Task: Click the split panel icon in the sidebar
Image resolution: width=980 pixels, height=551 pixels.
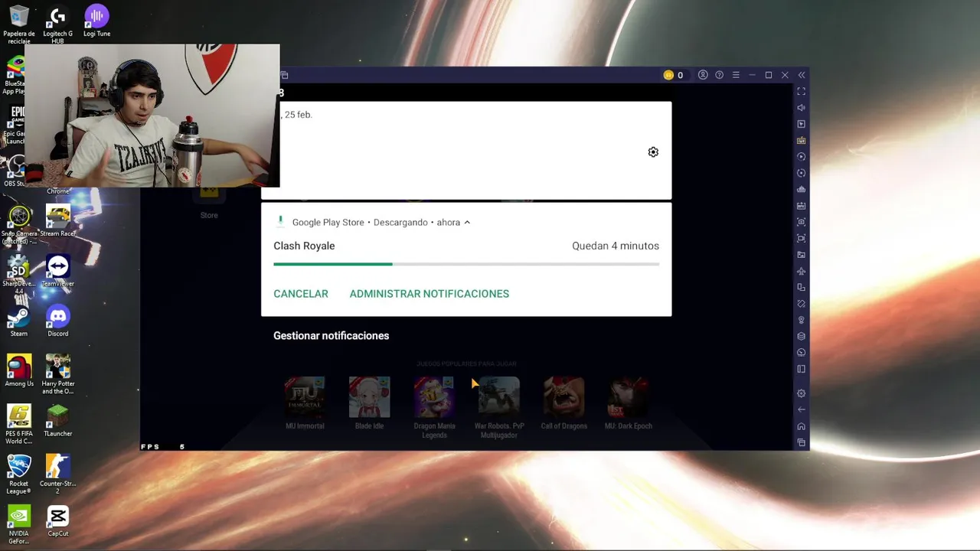Action: point(801,369)
